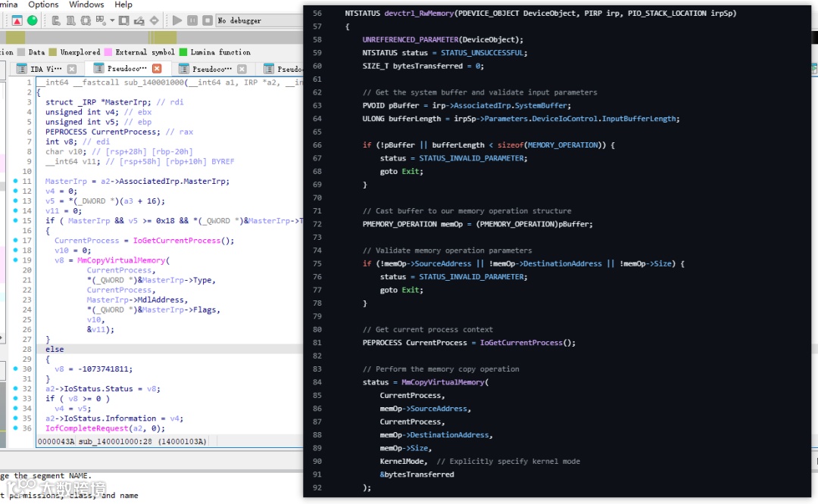Click the red triangle window toolbar icon
This screenshot has height=504, width=818.
17,20
